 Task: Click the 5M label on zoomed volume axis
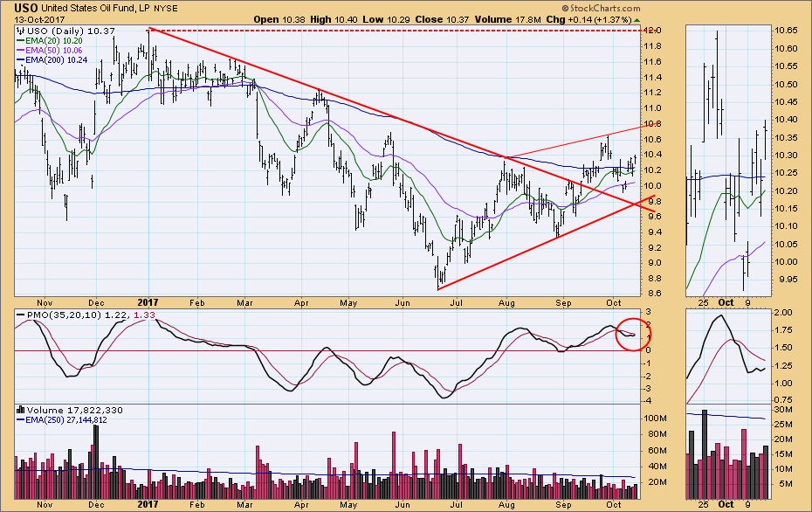pos(786,484)
